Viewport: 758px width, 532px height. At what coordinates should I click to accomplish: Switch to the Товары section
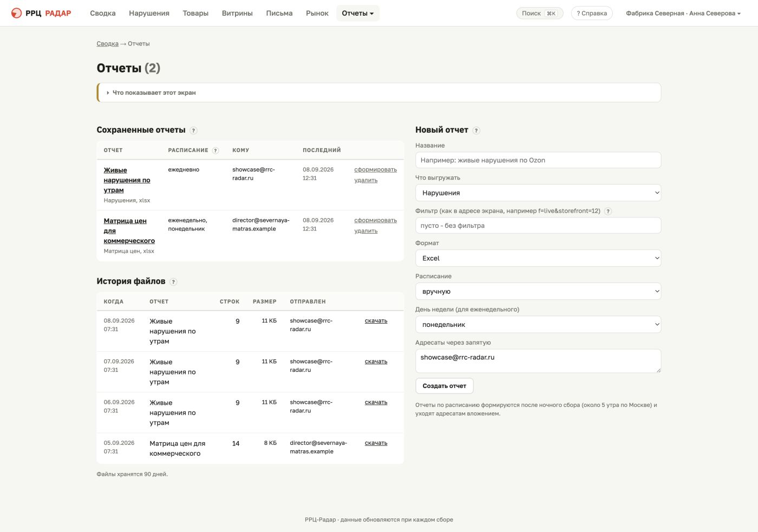pos(195,13)
